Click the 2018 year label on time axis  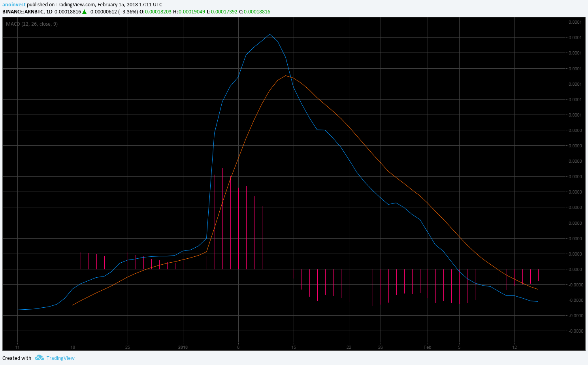point(183,347)
